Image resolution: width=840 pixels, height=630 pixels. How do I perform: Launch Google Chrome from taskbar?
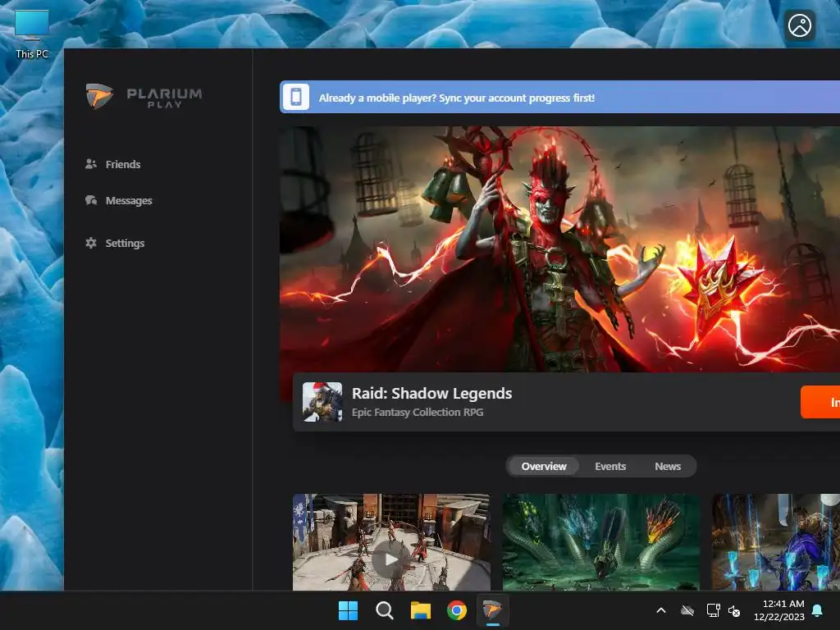[x=456, y=610]
